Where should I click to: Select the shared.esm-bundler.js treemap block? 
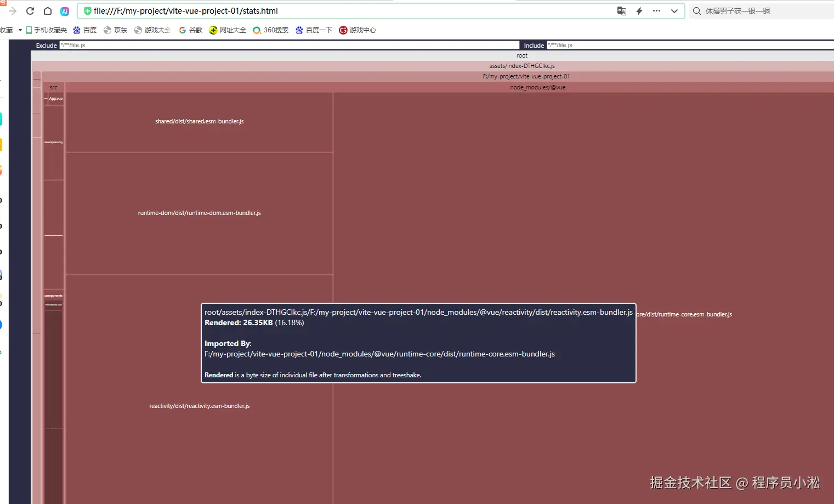pyautogui.click(x=200, y=122)
